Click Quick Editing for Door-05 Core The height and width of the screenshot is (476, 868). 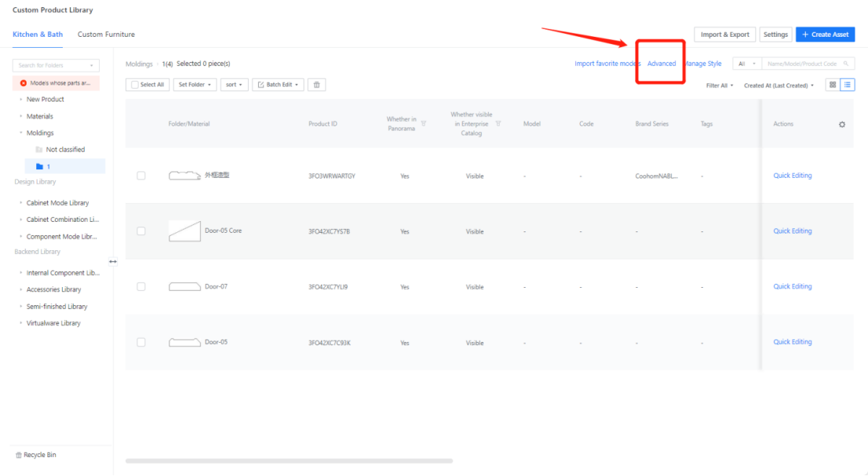point(792,231)
